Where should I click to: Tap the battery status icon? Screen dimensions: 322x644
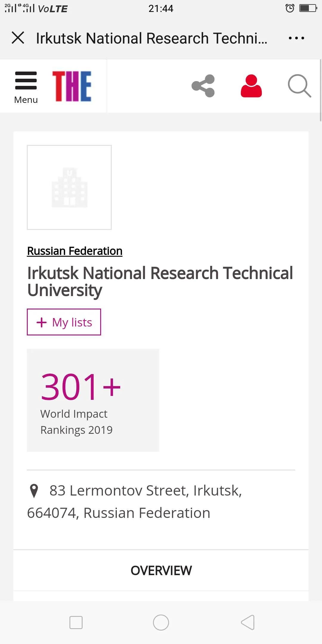click(308, 8)
